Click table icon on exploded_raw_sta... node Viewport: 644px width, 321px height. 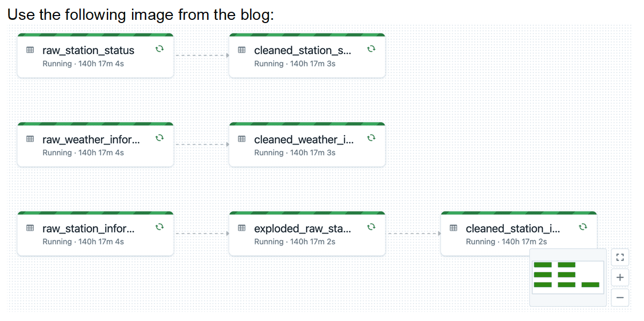pyautogui.click(x=242, y=228)
